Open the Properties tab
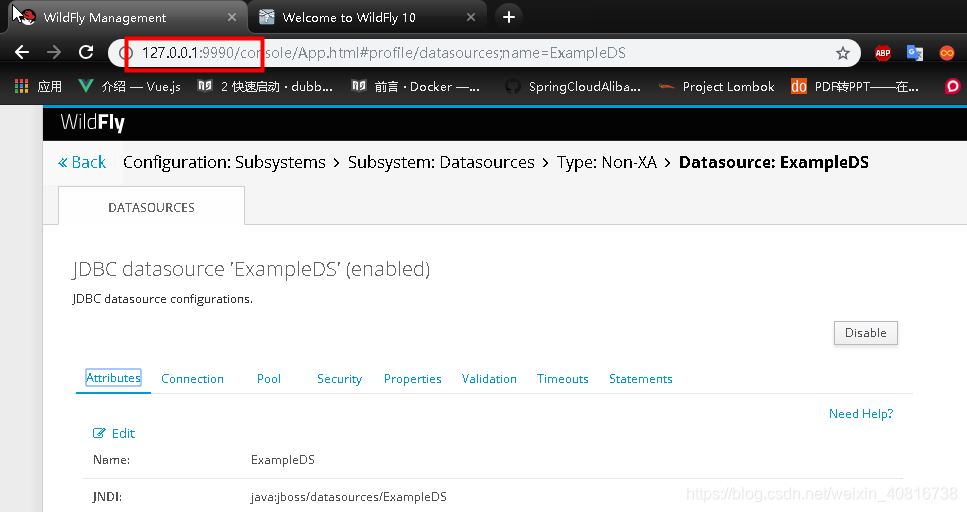Screen dimensions: 967x512 click(x=413, y=379)
